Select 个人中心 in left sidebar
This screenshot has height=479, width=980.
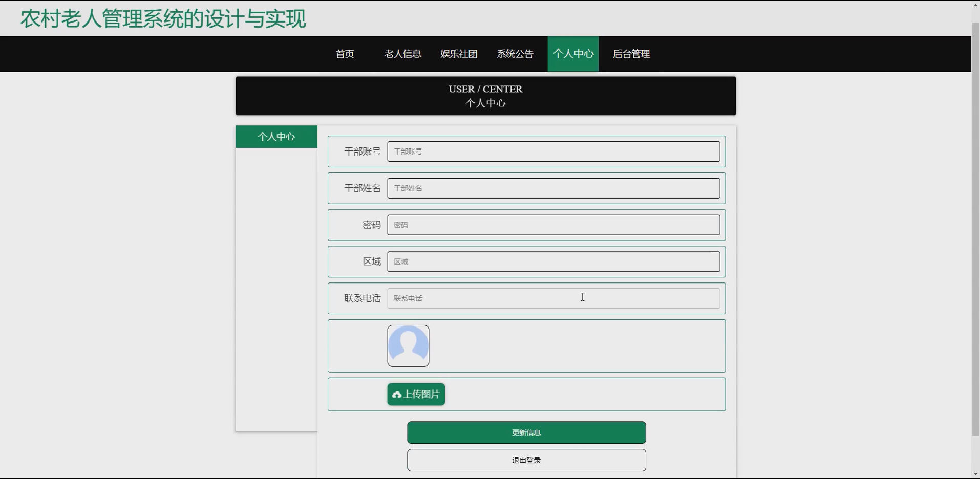[x=276, y=137]
